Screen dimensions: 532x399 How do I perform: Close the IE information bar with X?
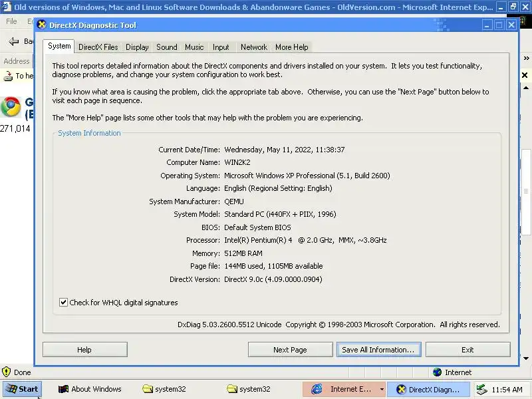(525, 75)
